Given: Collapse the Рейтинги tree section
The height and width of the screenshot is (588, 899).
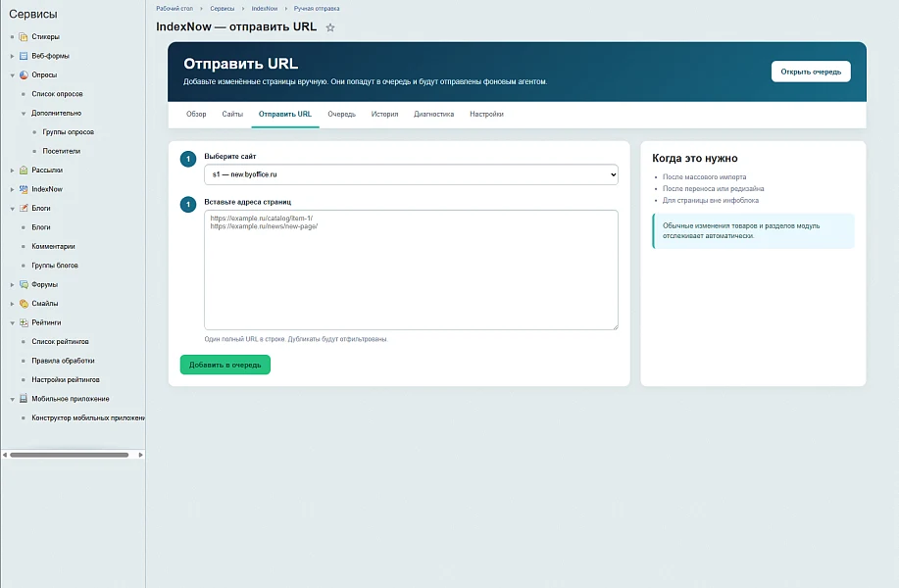Looking at the screenshot, I should 12,322.
